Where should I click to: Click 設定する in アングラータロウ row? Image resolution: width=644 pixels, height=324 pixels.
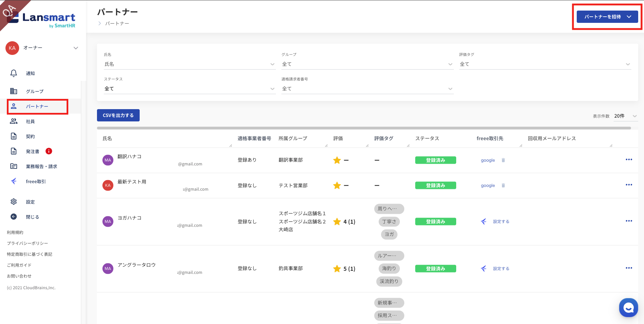(x=501, y=268)
